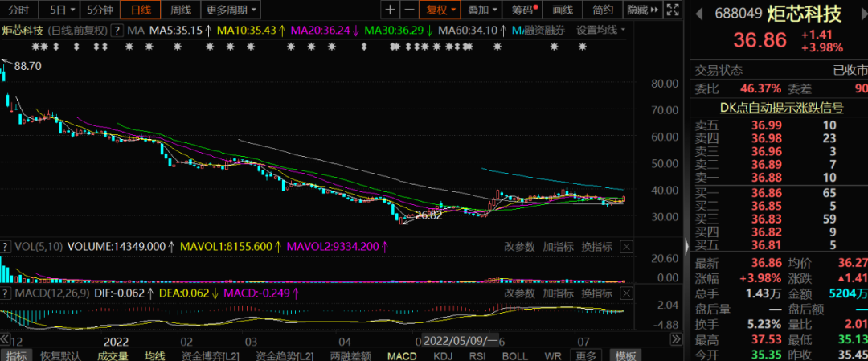Click the 88.70 high price marker
The width and height of the screenshot is (868, 361).
tap(27, 66)
